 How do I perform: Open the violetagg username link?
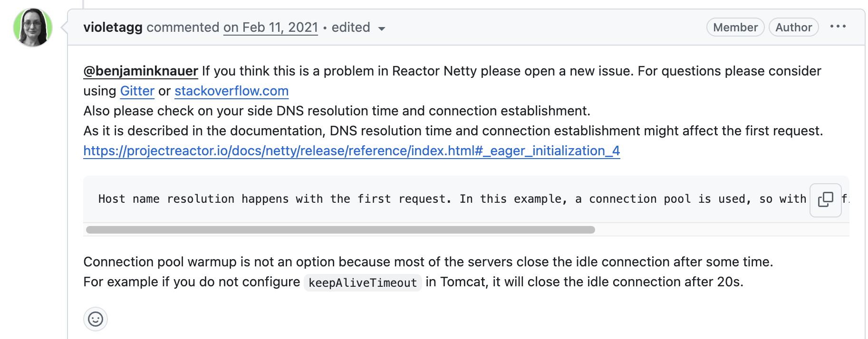click(x=113, y=28)
